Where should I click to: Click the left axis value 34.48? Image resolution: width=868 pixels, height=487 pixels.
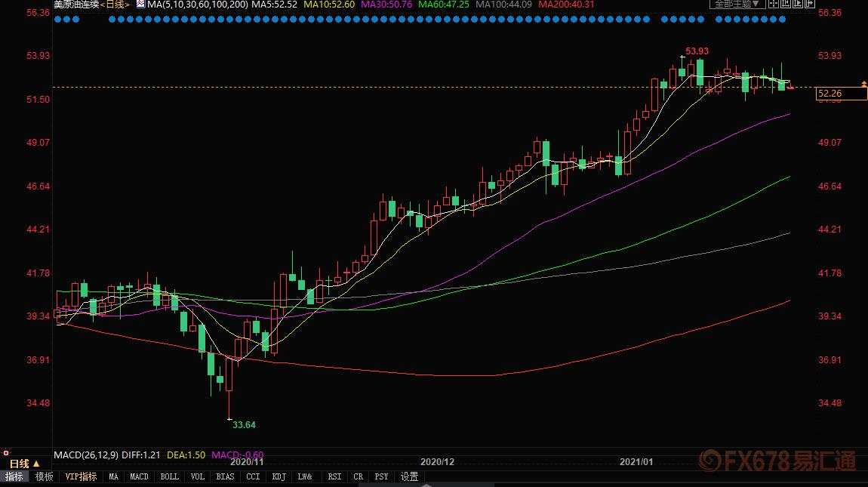point(38,403)
